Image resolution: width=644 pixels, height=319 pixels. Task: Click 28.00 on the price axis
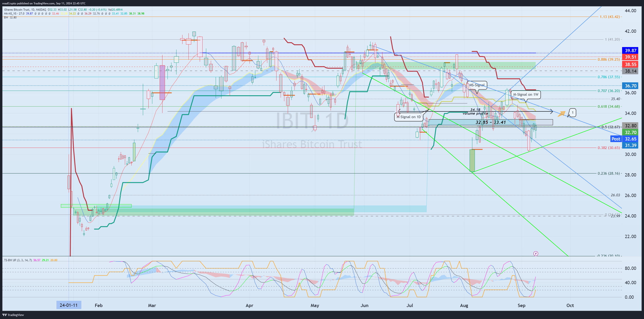pos(630,175)
